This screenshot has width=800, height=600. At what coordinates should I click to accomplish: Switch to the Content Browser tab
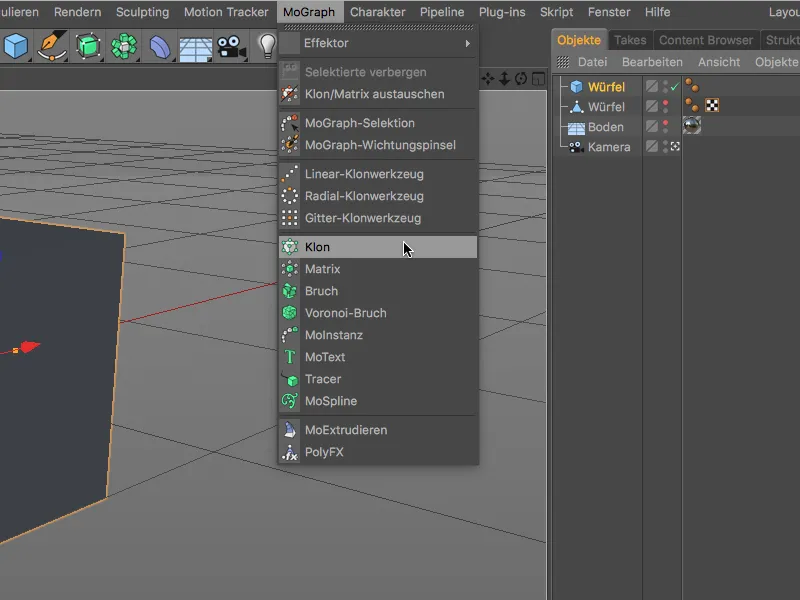[x=706, y=40]
